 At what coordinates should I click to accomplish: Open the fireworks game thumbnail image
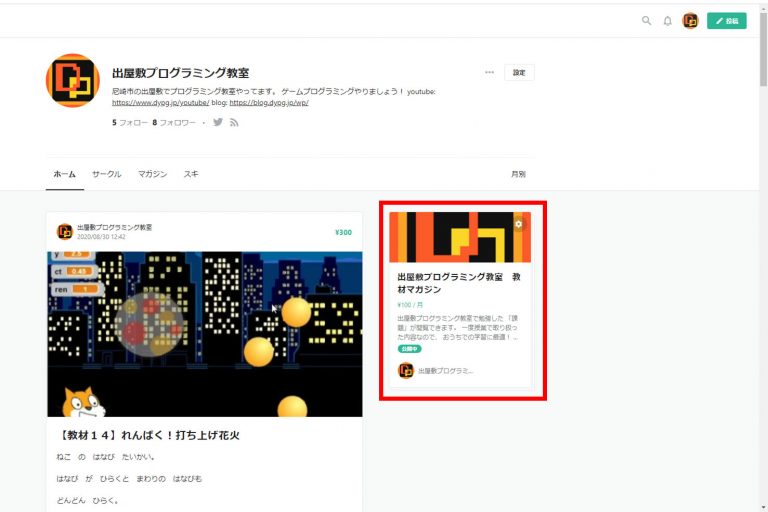pos(205,334)
